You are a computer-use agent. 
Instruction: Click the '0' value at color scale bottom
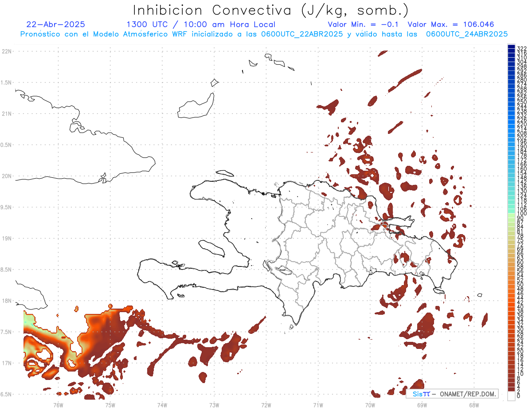[518, 396]
